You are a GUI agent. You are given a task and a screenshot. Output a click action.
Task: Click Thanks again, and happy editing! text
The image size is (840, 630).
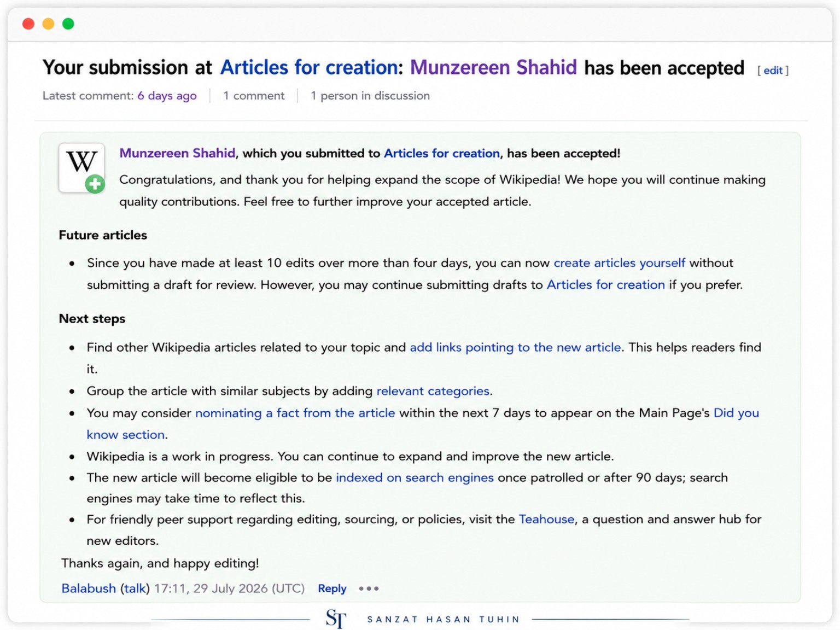(x=160, y=563)
